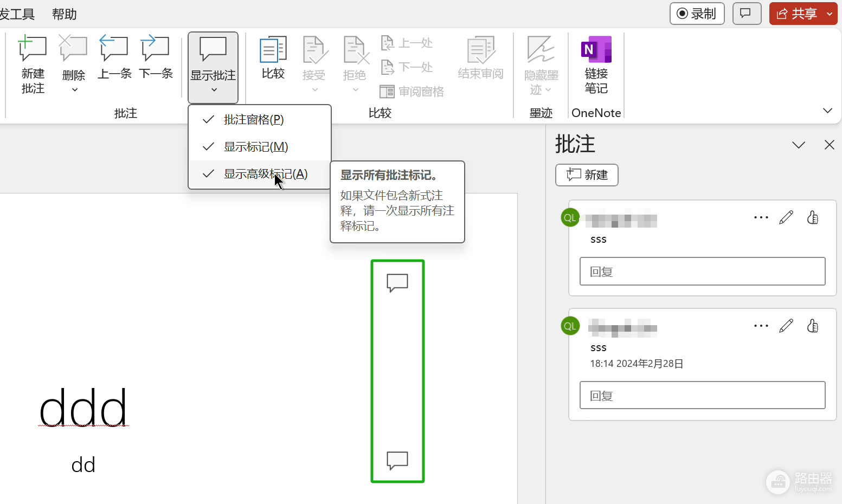Click the timestamp 18:14 2024年2月28日

tap(637, 364)
